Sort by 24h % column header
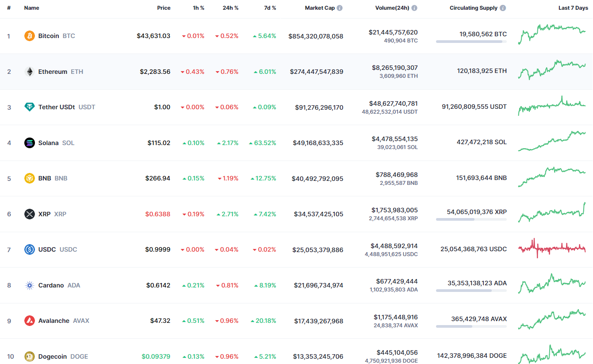 tap(230, 8)
